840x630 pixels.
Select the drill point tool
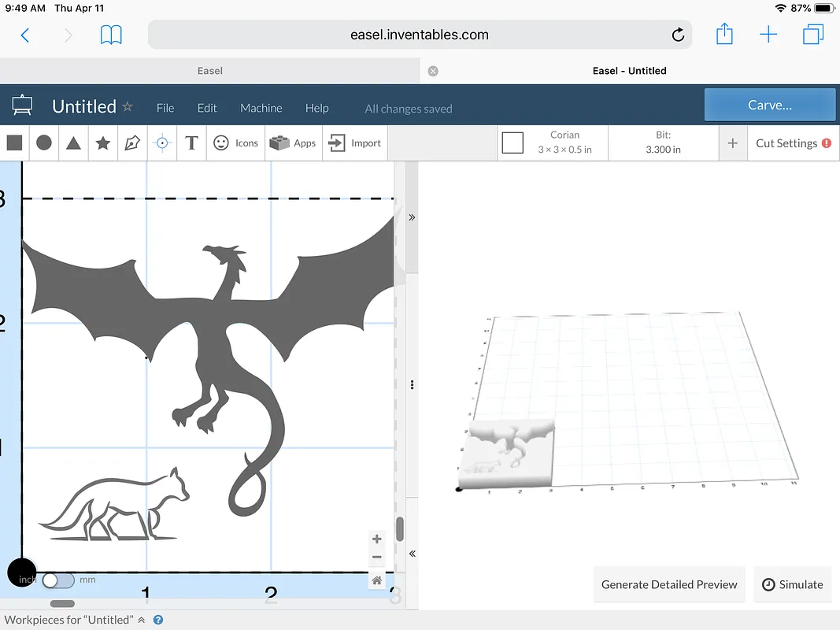point(162,143)
